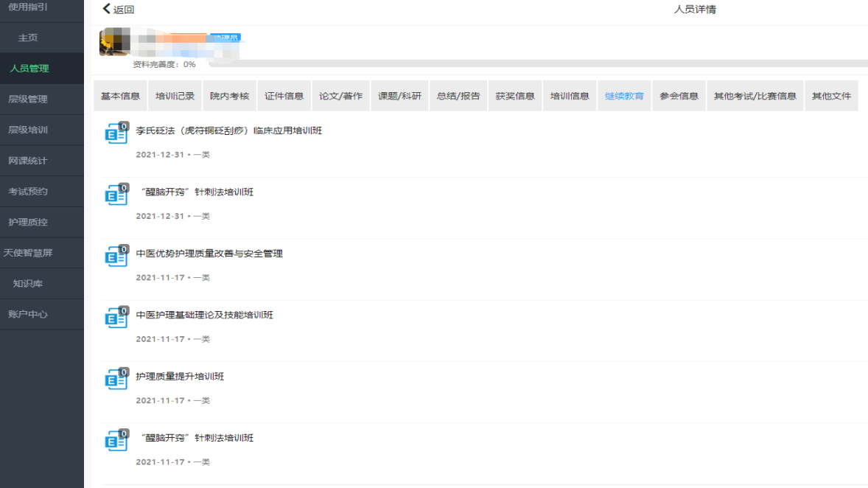Open the 论文/著作 tab
This screenshot has width=868, height=488.
[340, 96]
